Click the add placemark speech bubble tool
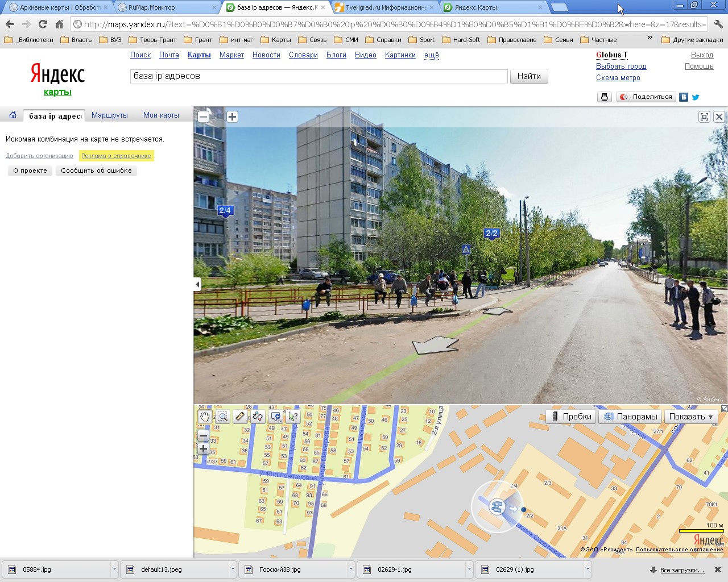Viewport: 728px width, 582px height. coord(276,417)
